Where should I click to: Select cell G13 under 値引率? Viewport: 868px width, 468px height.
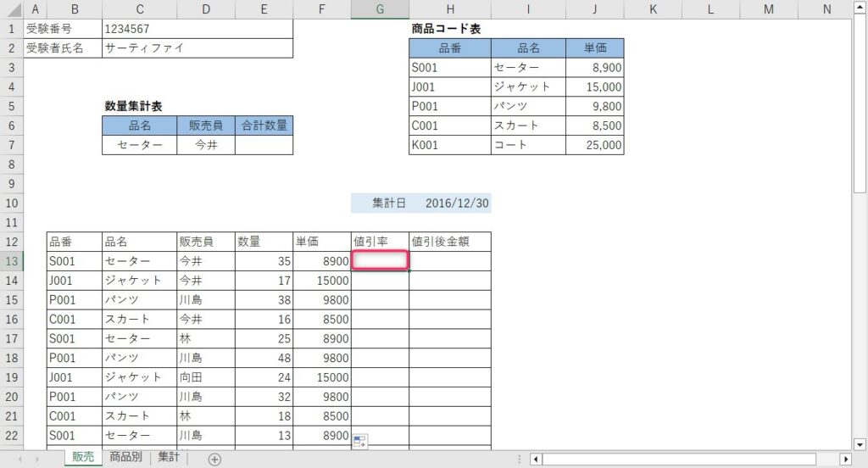(380, 261)
